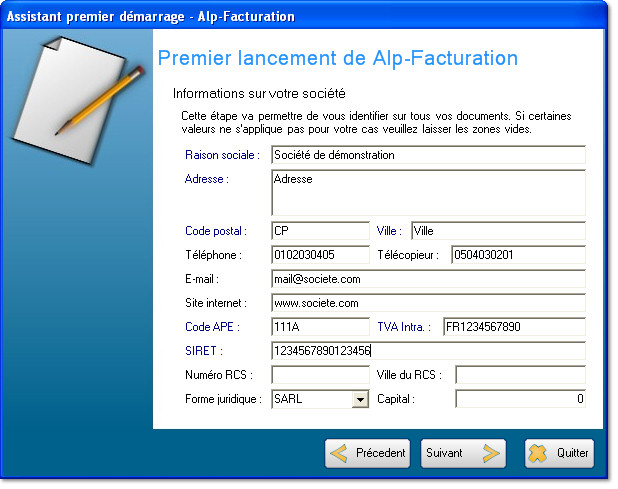Select the Code postal input field

[x=320, y=231]
